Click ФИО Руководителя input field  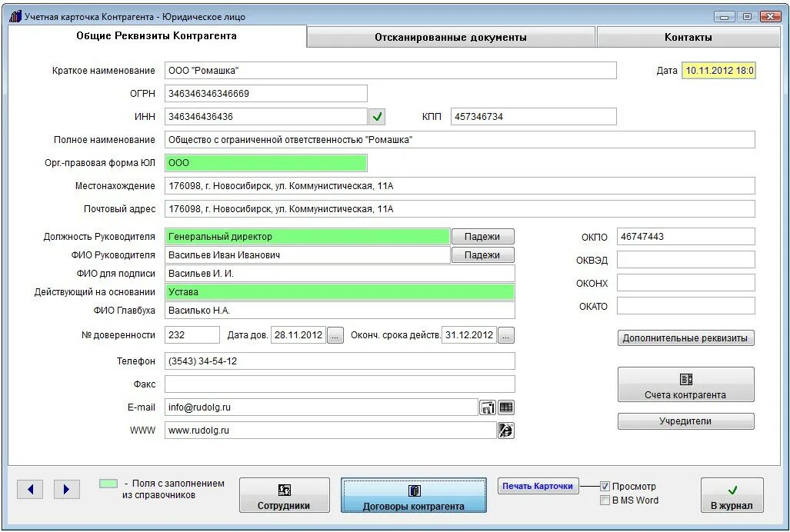(x=308, y=255)
